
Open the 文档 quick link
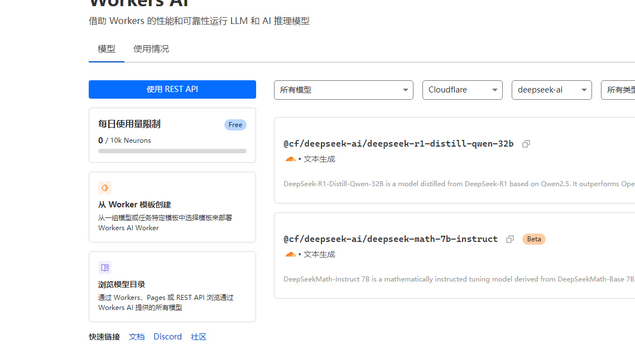point(137,337)
